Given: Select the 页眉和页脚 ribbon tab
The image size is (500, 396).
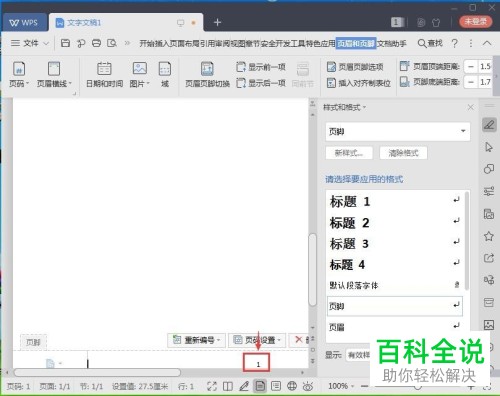Looking at the screenshot, I should pyautogui.click(x=356, y=43).
